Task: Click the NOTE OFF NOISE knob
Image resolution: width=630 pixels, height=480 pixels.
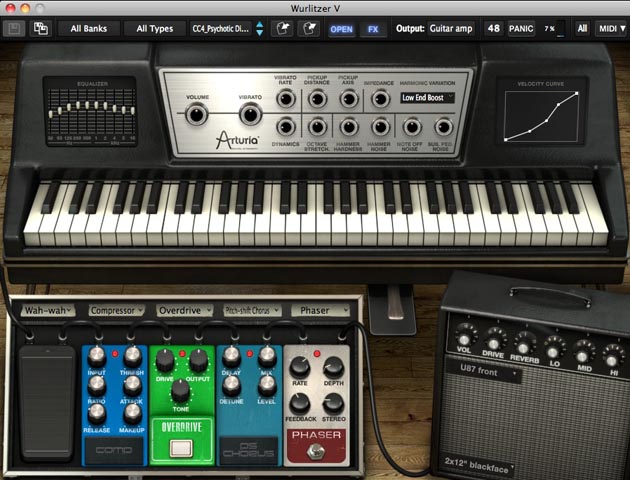Action: pyautogui.click(x=412, y=127)
